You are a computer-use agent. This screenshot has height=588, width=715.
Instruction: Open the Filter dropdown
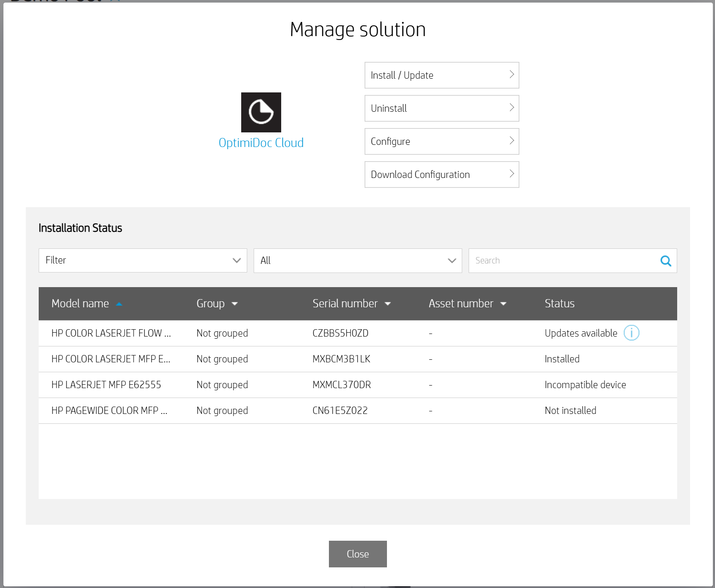pos(143,260)
